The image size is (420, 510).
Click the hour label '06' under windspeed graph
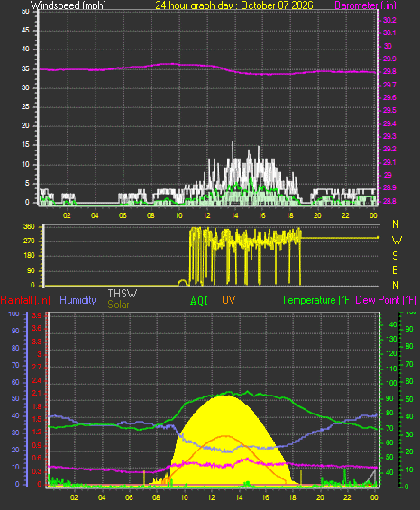[x=123, y=215]
